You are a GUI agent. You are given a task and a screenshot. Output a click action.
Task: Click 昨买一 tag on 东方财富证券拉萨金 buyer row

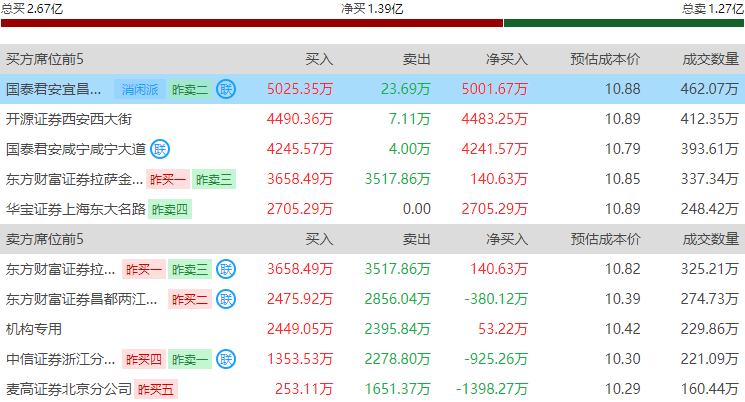[x=168, y=179]
